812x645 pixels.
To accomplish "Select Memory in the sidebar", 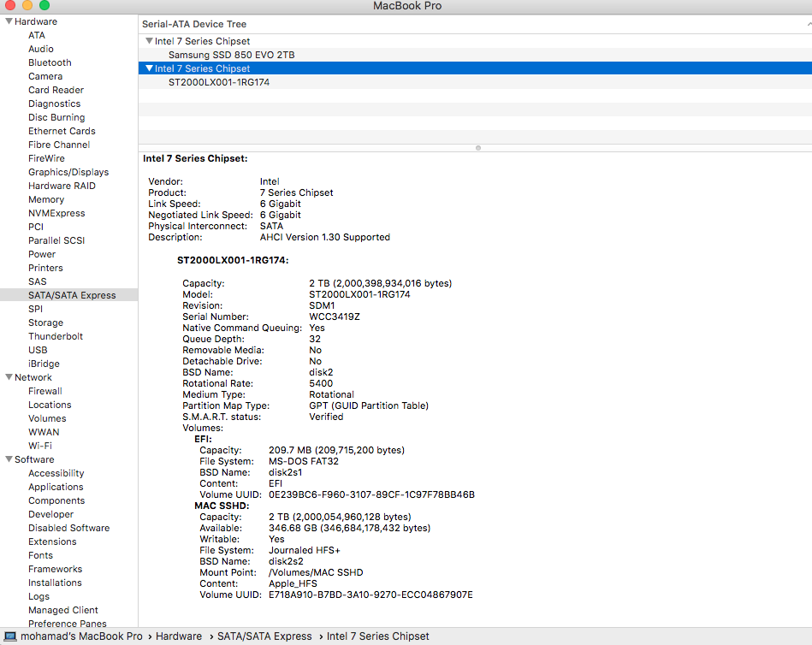I will click(46, 200).
